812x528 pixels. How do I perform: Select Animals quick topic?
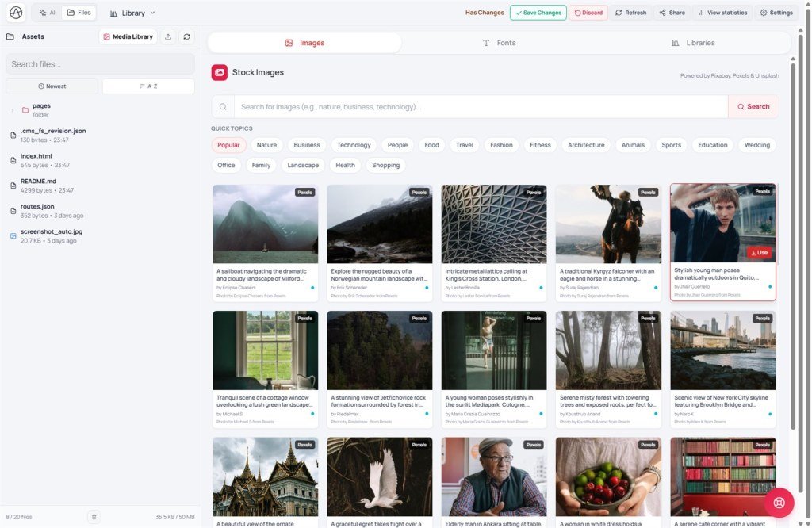pos(633,145)
